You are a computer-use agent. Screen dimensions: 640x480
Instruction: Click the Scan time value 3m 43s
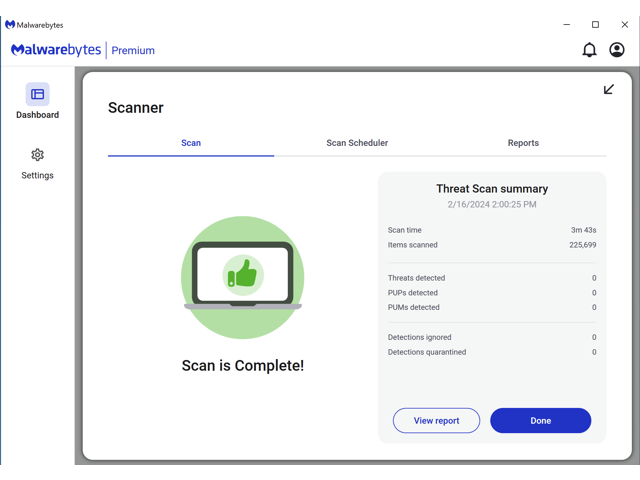[x=584, y=230]
